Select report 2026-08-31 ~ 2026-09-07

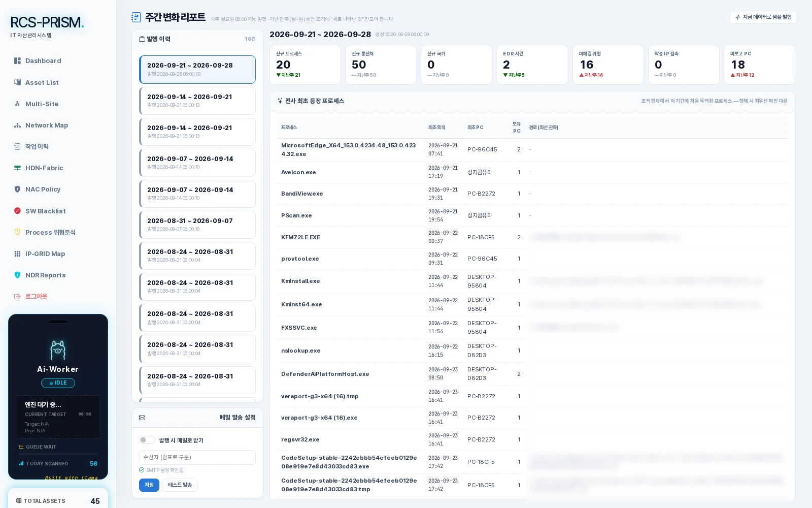197,225
